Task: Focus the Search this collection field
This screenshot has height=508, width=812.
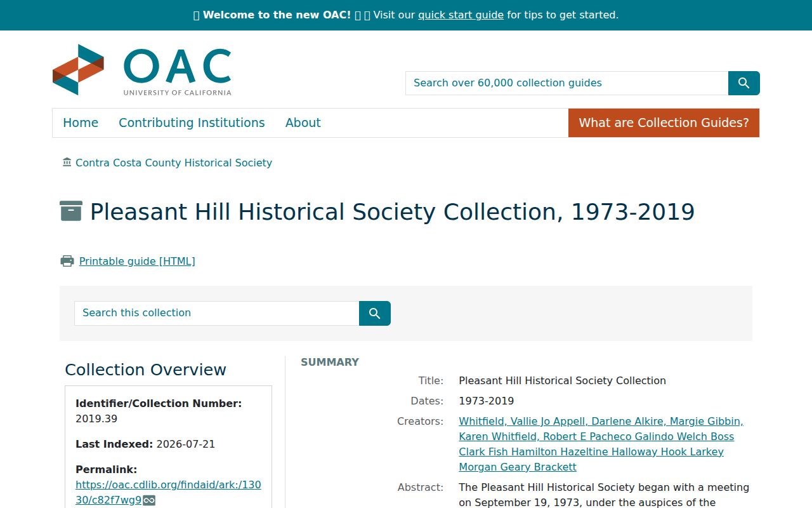Action: click(x=216, y=313)
